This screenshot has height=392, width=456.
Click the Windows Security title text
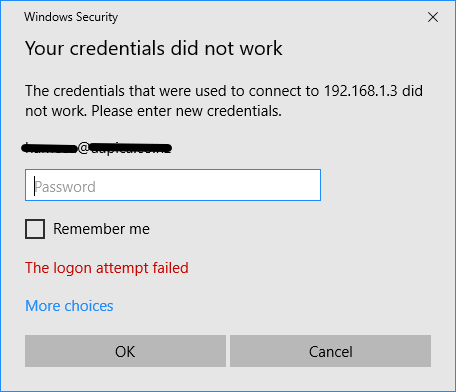[x=71, y=17]
